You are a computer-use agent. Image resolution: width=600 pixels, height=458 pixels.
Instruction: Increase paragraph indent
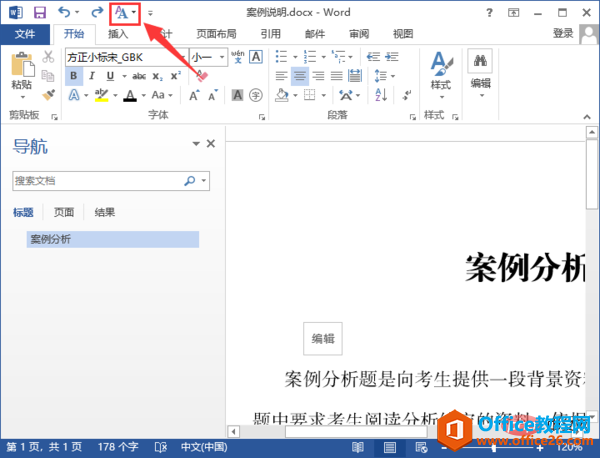pyautogui.click(x=392, y=57)
